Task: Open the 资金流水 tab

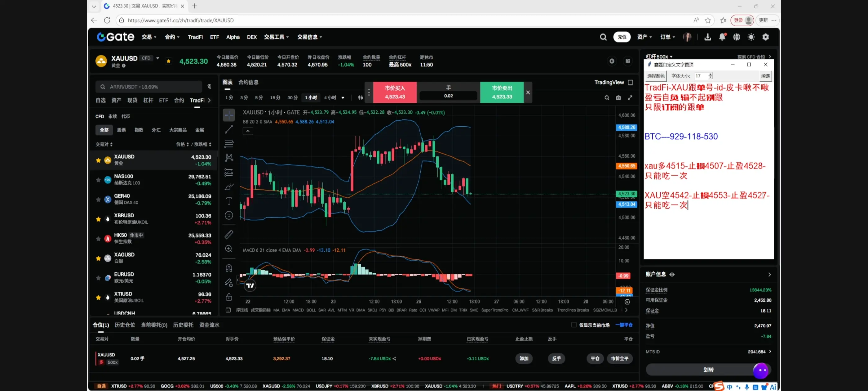Action: 209,325
